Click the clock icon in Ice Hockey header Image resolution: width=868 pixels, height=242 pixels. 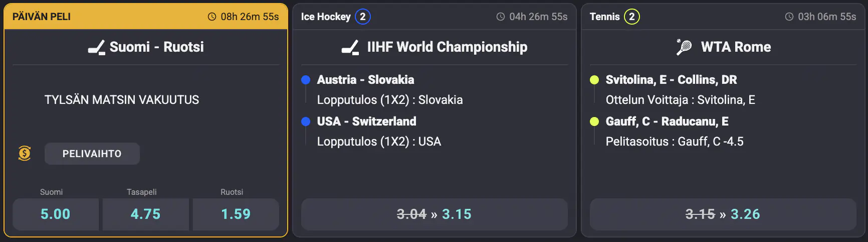[x=500, y=17]
